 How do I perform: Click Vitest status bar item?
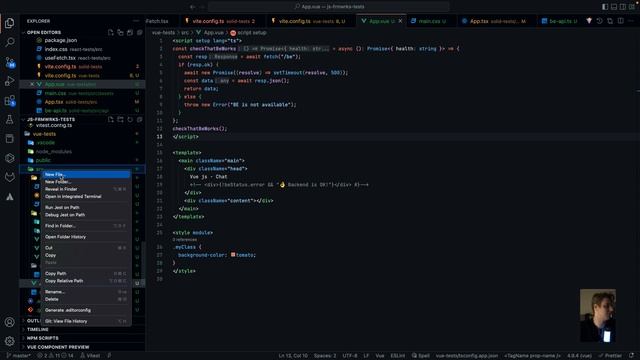click(x=90, y=356)
